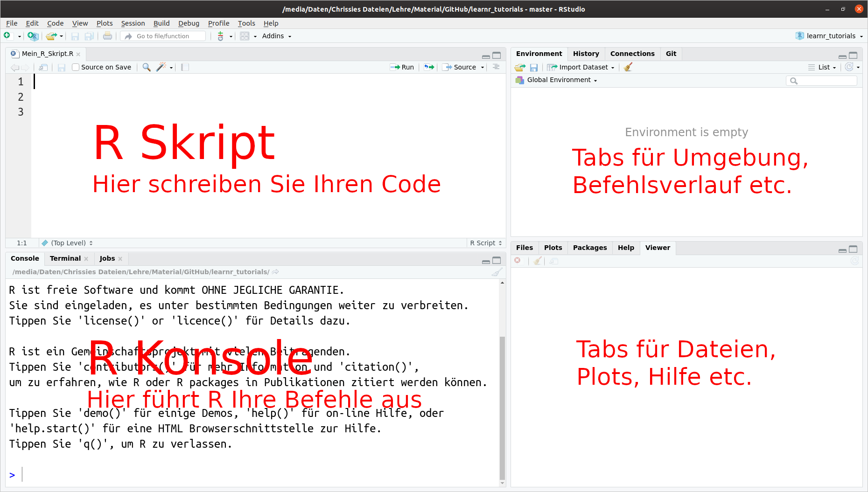
Task: Click the clear environment broom icon
Action: pyautogui.click(x=628, y=67)
